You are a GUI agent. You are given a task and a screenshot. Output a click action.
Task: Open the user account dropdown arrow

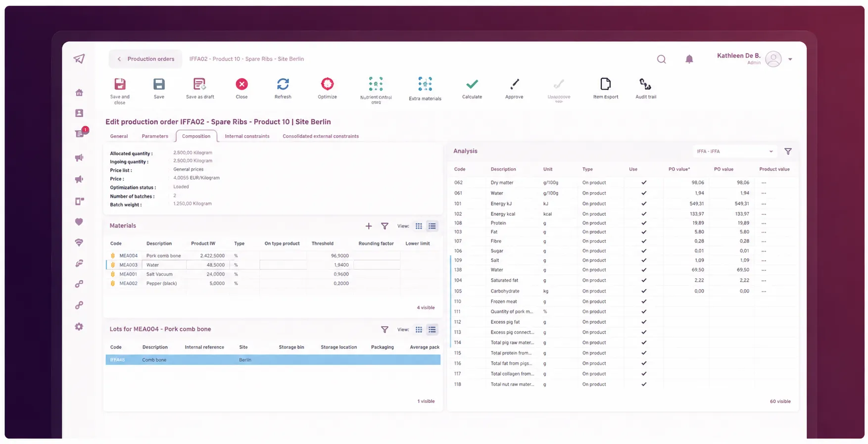click(x=790, y=59)
